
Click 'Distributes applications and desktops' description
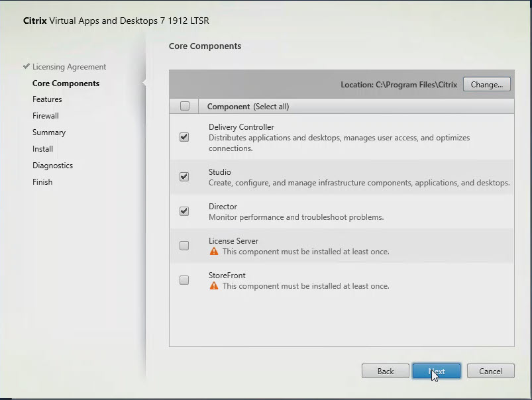(339, 143)
